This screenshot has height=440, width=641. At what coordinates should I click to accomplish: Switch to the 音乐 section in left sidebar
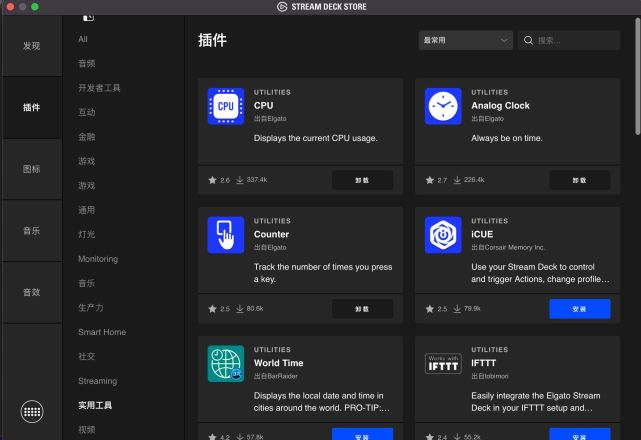pos(32,231)
